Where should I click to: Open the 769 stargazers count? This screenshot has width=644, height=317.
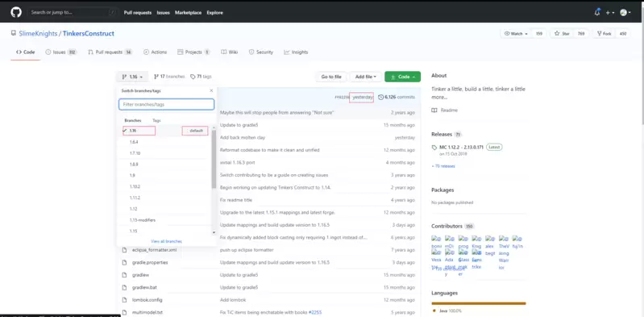pos(581,34)
